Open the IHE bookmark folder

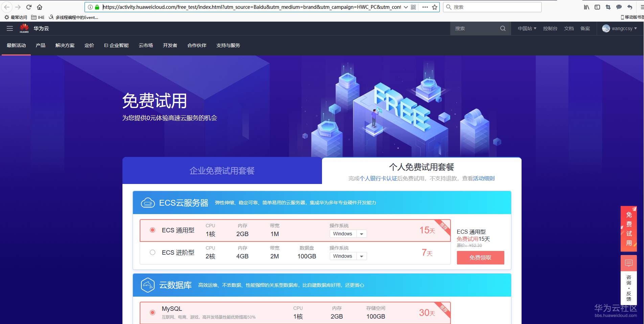coord(38,17)
